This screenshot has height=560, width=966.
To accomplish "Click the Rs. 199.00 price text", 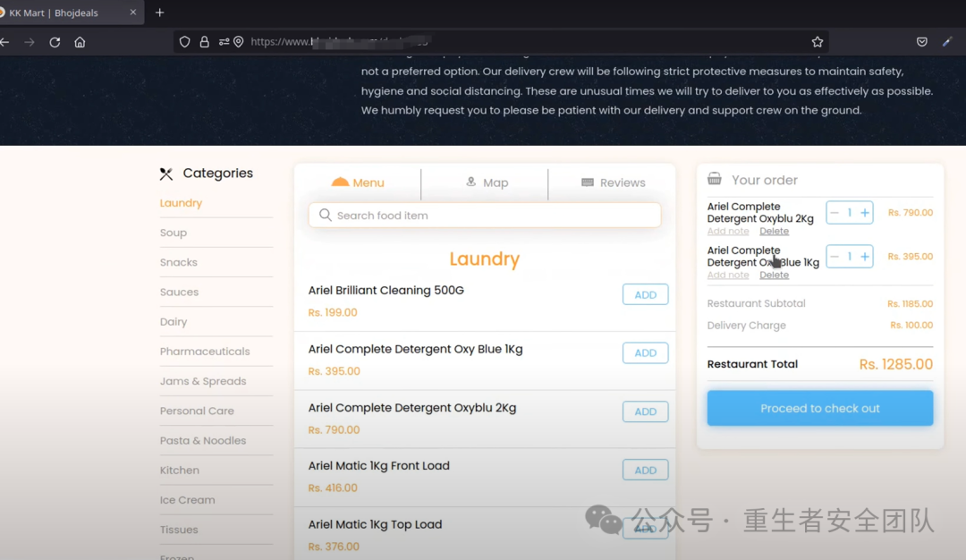I will 333,312.
